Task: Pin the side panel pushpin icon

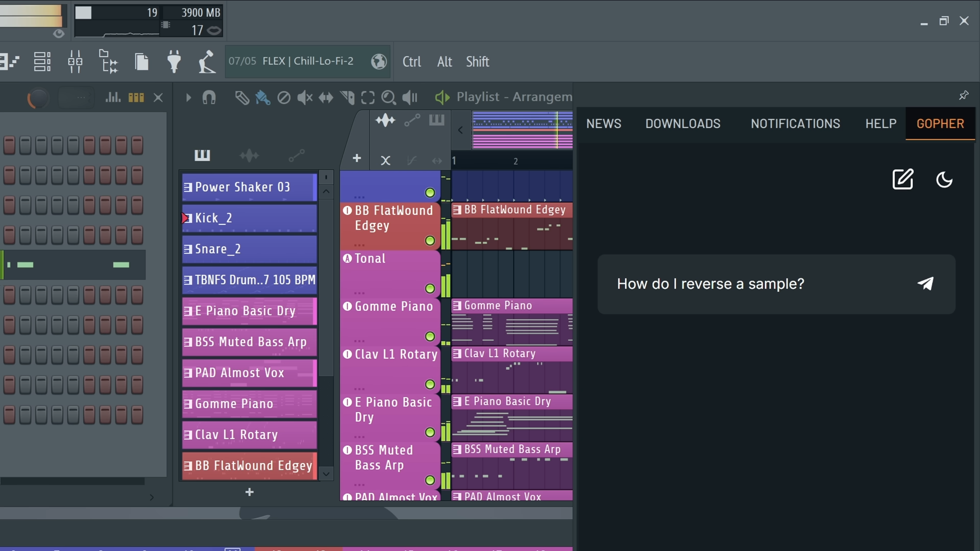Action: 964,95
